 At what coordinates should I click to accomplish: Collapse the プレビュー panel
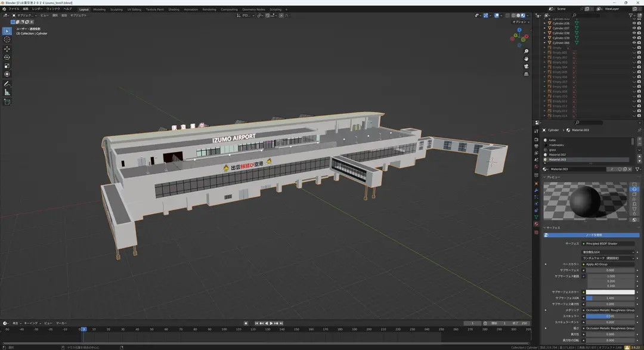[x=545, y=177]
